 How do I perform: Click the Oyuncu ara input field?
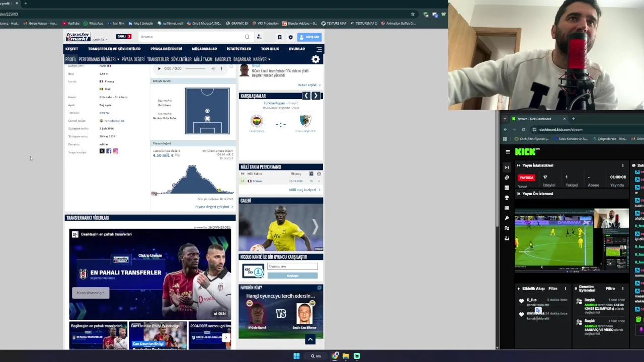[292, 266]
